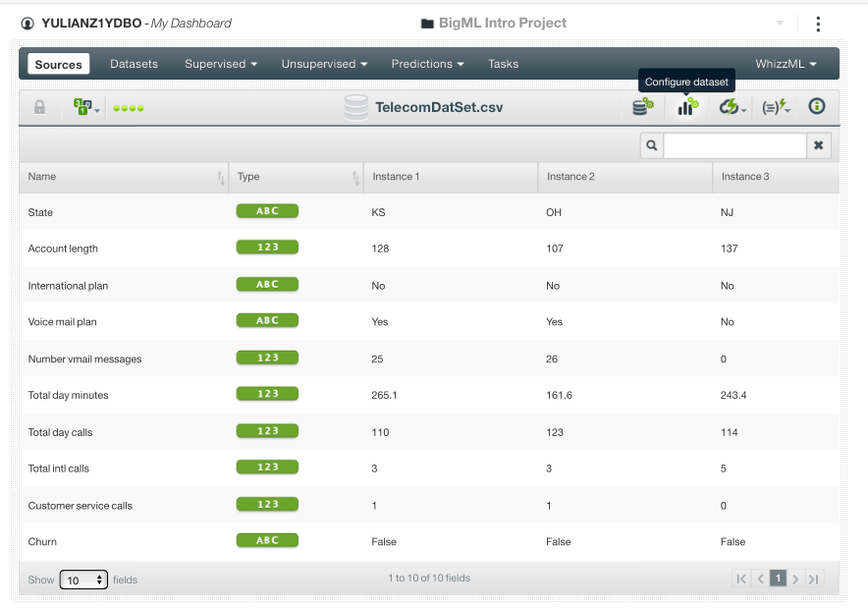Click the ABC type badge for State
Image resolution: width=868 pixels, height=608 pixels.
[x=266, y=210]
